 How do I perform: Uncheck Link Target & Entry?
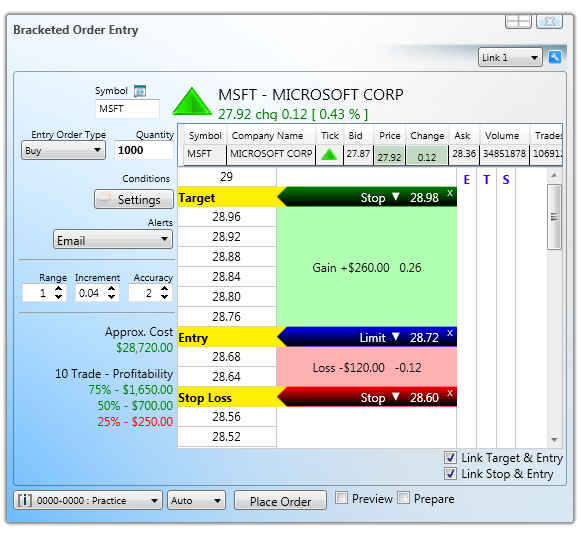450,458
